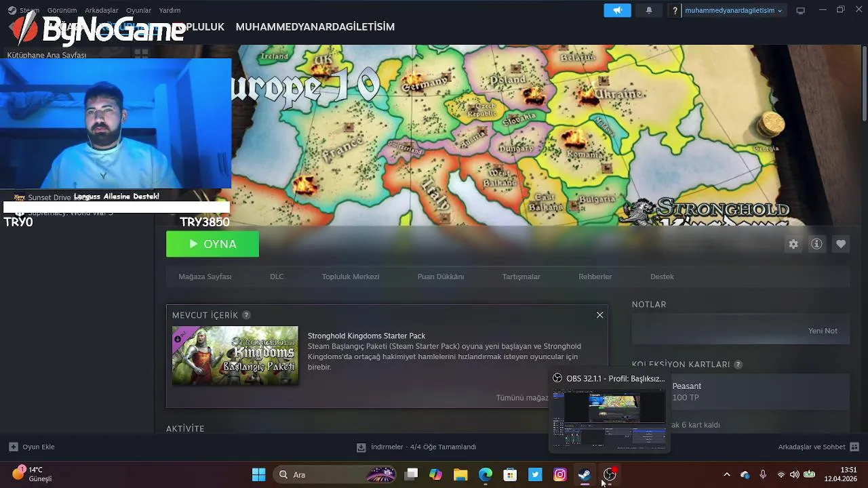The width and height of the screenshot is (868, 488).
Task: Open Instagram from taskbar
Action: 559,474
